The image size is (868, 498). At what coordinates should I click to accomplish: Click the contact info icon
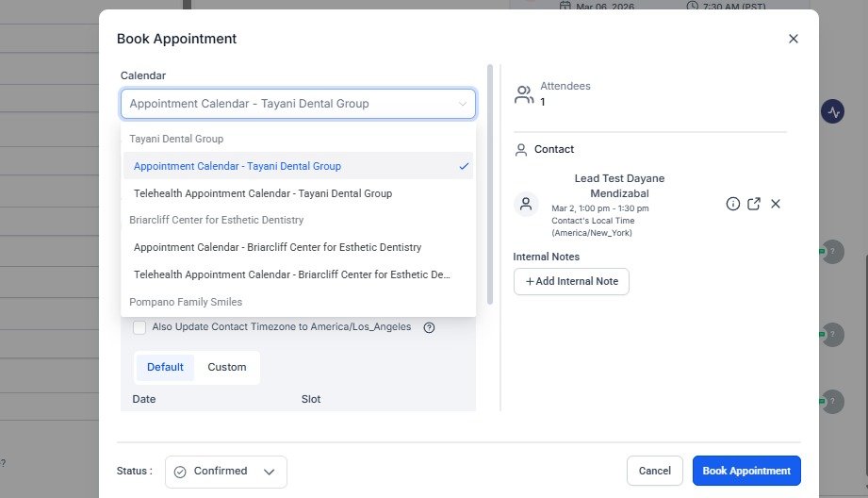click(x=732, y=204)
